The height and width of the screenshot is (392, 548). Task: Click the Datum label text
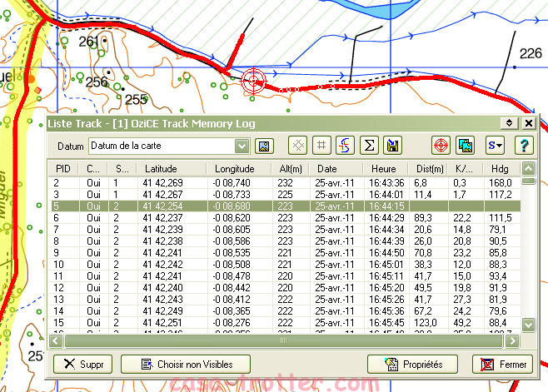coord(71,146)
